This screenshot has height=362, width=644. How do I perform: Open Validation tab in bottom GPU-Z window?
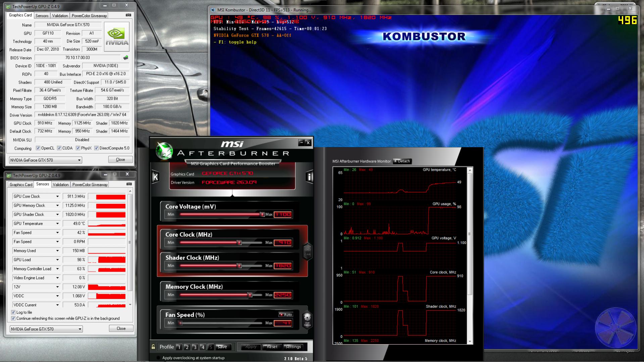click(x=61, y=185)
